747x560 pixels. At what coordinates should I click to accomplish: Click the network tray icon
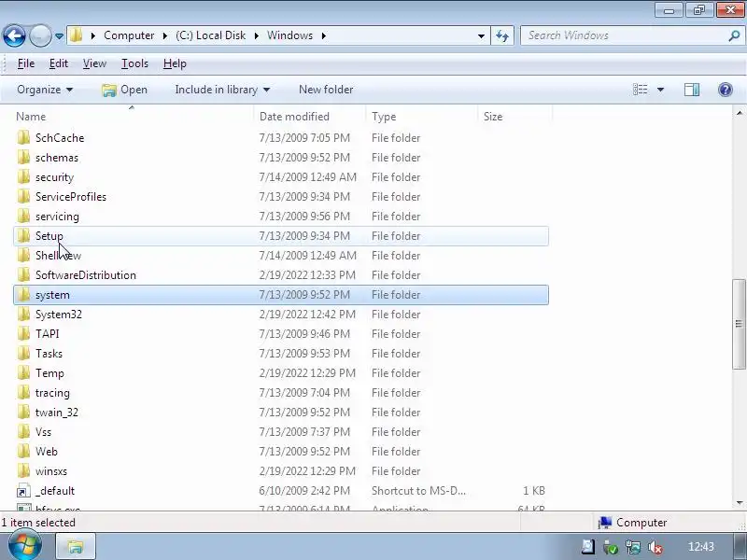click(x=633, y=548)
